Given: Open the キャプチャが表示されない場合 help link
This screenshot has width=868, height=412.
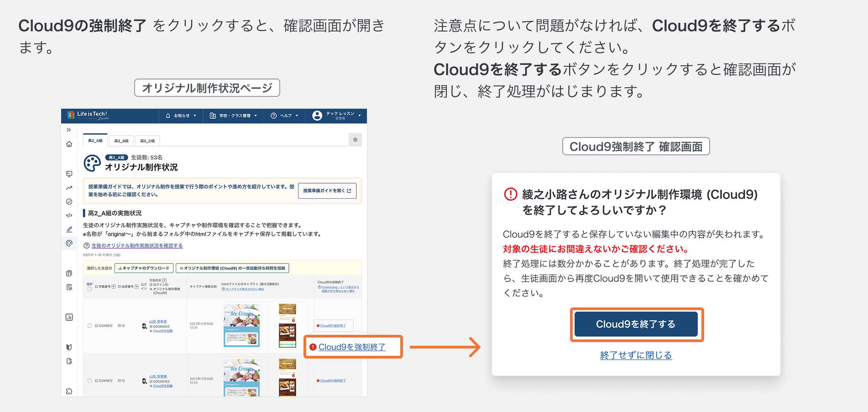Looking at the screenshot, I should (x=245, y=289).
